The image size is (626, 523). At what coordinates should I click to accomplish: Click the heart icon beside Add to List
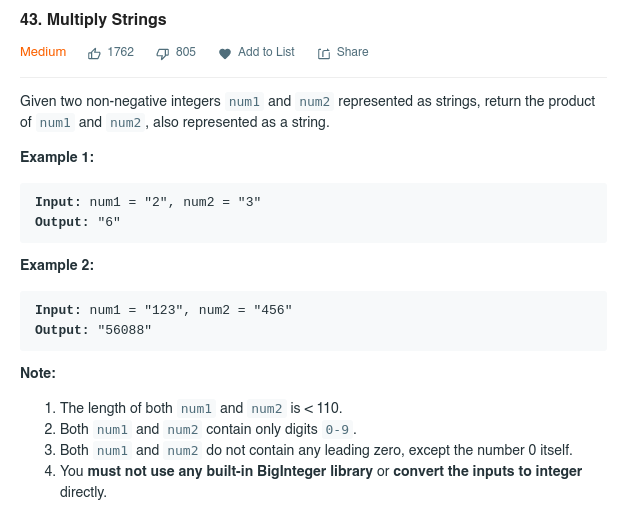point(225,53)
